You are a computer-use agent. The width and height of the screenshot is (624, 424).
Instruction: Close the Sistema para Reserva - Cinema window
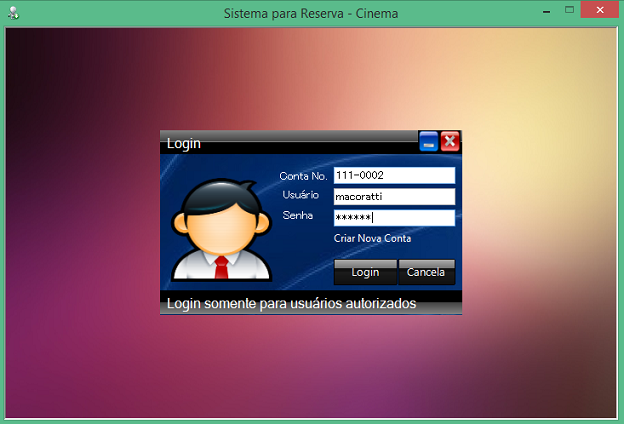coord(600,10)
